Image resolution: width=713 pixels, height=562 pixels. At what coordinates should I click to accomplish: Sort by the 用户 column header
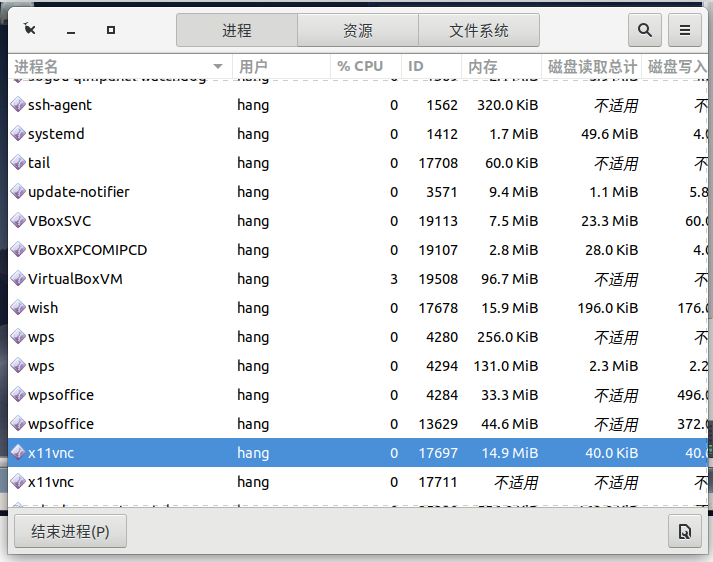(281, 66)
